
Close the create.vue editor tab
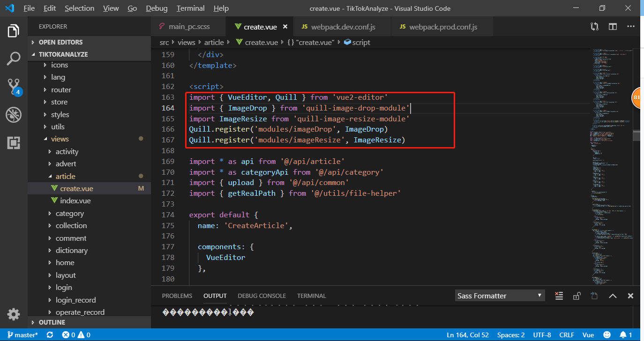click(285, 27)
